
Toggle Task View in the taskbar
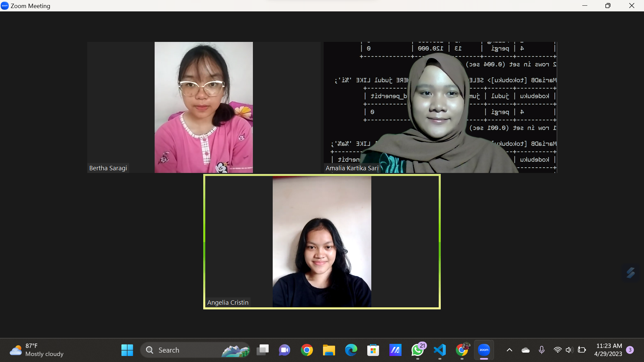click(x=263, y=350)
